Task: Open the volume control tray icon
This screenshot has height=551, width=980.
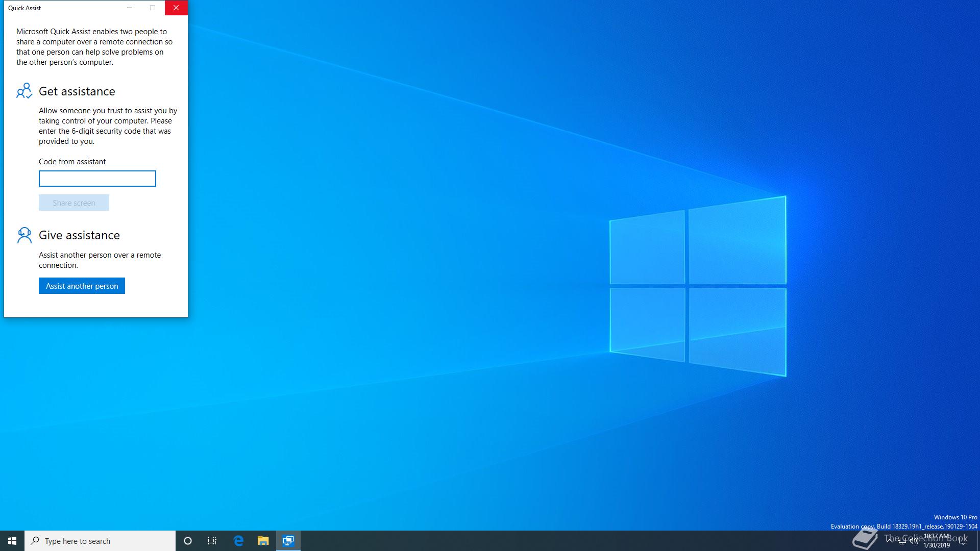Action: pos(914,541)
